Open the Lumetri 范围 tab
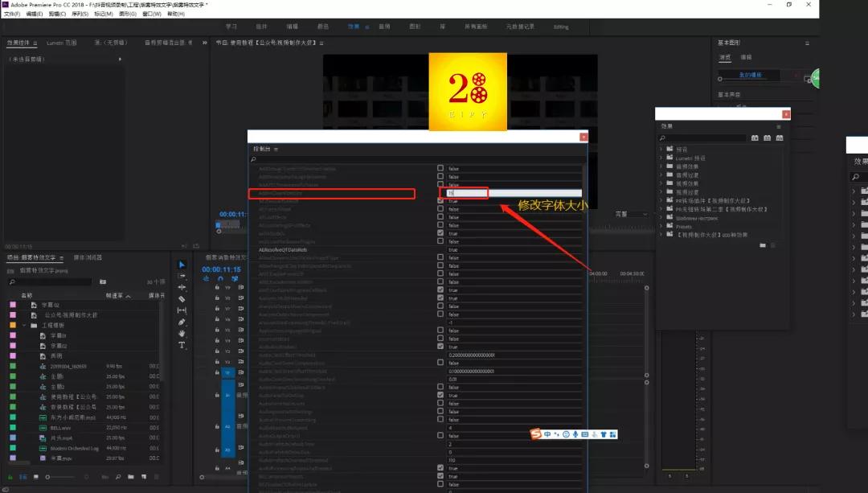This screenshot has height=493, width=868. pos(61,43)
